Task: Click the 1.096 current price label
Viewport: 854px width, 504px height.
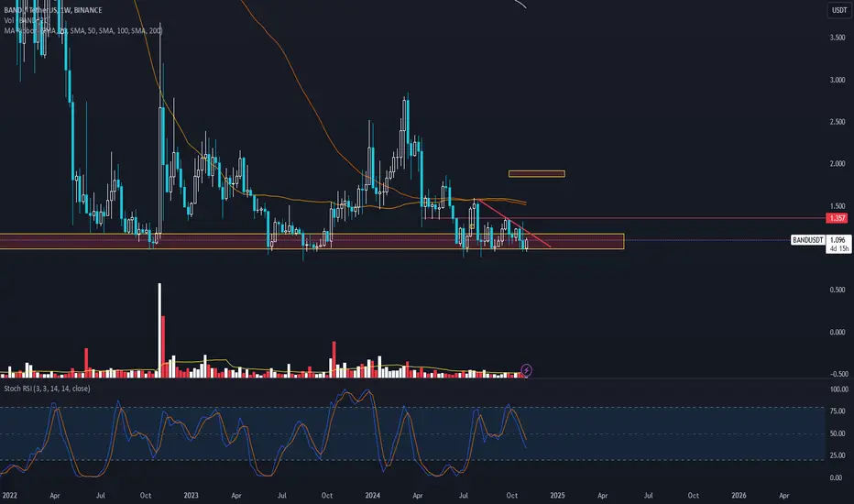Action: click(838, 240)
